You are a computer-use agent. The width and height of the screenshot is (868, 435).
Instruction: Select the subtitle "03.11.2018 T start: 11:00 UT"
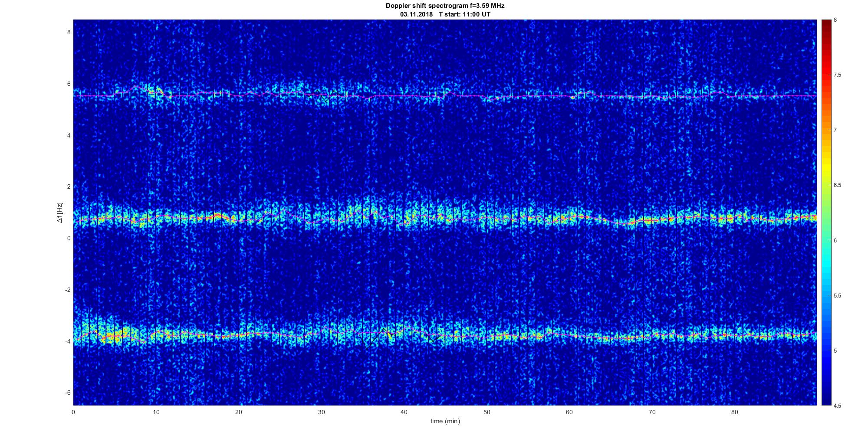[445, 14]
